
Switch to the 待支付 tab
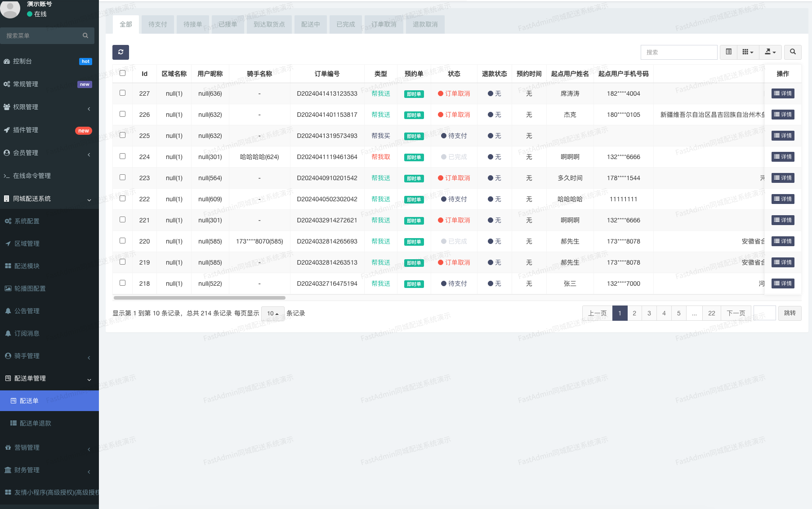pyautogui.click(x=157, y=24)
